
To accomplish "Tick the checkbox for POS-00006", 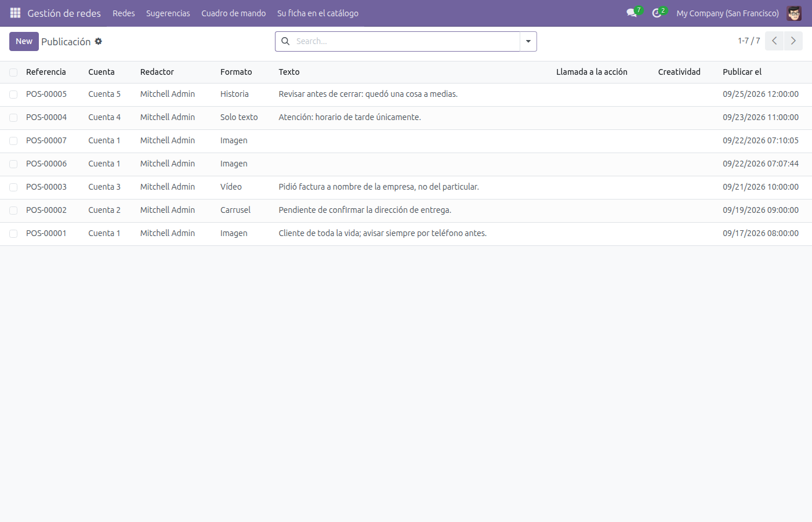I will point(13,164).
